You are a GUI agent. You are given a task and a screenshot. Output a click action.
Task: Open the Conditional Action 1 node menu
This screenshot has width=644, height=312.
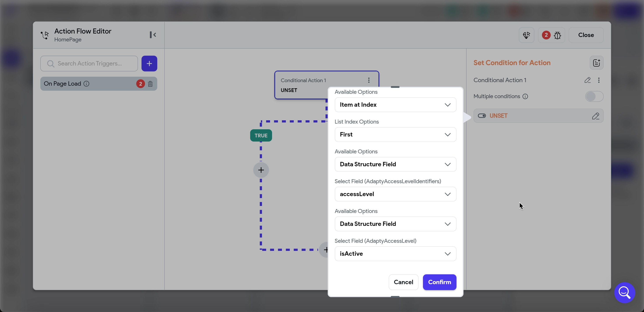pyautogui.click(x=368, y=80)
